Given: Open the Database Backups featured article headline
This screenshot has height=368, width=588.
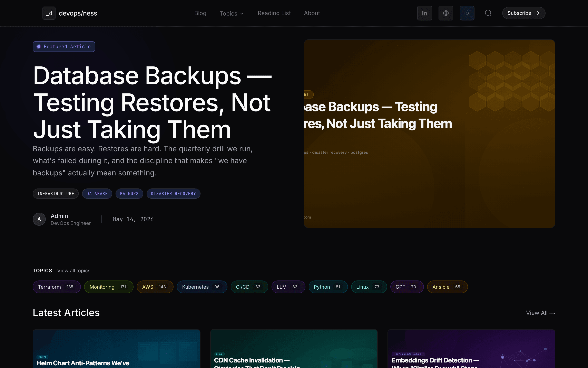Looking at the screenshot, I should point(152,102).
